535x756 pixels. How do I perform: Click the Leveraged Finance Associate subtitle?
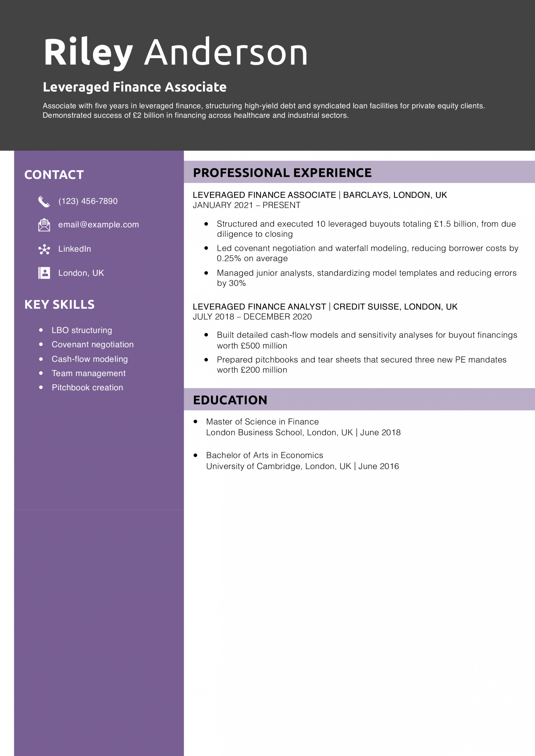tap(134, 87)
